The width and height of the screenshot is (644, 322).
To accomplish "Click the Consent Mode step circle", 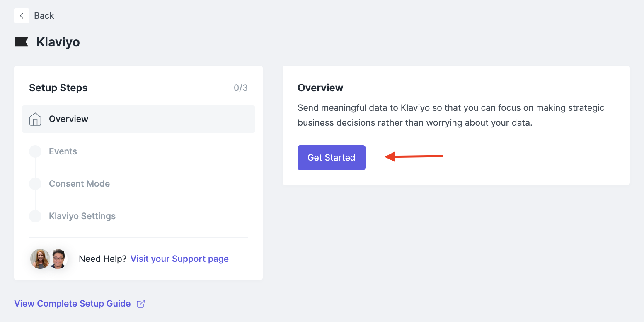I will (x=35, y=184).
